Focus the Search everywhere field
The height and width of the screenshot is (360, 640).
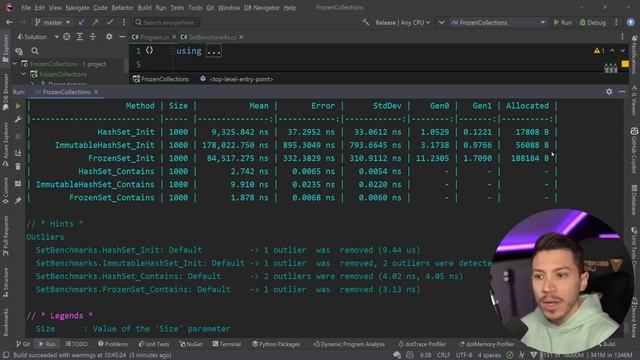tap(167, 22)
